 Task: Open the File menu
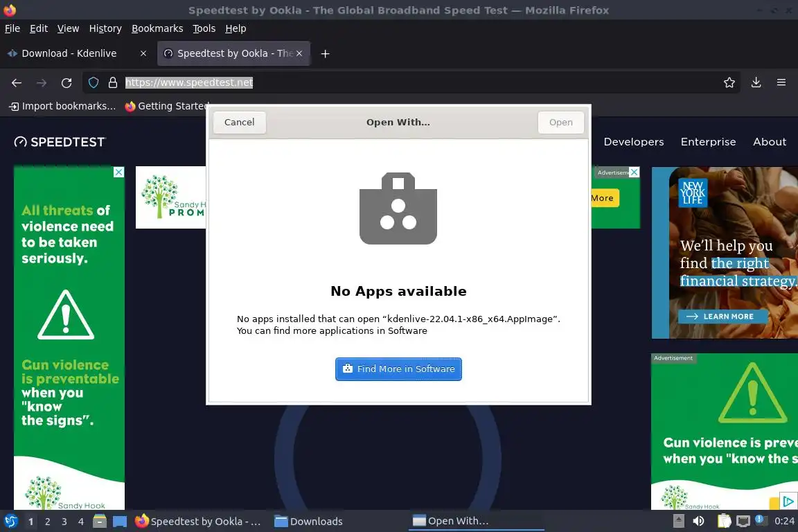(x=12, y=28)
